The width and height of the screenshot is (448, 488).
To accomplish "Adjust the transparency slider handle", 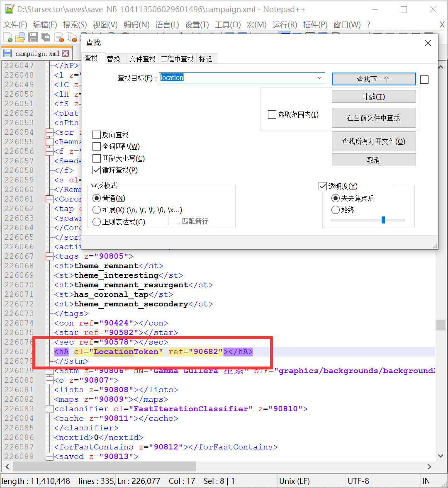I will pyautogui.click(x=383, y=220).
